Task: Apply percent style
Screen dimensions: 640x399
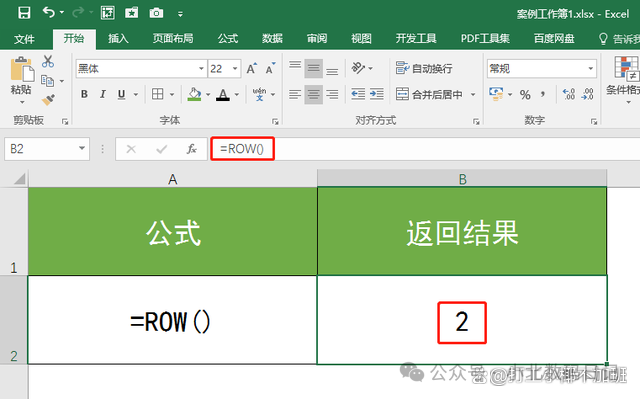Action: 525,95
